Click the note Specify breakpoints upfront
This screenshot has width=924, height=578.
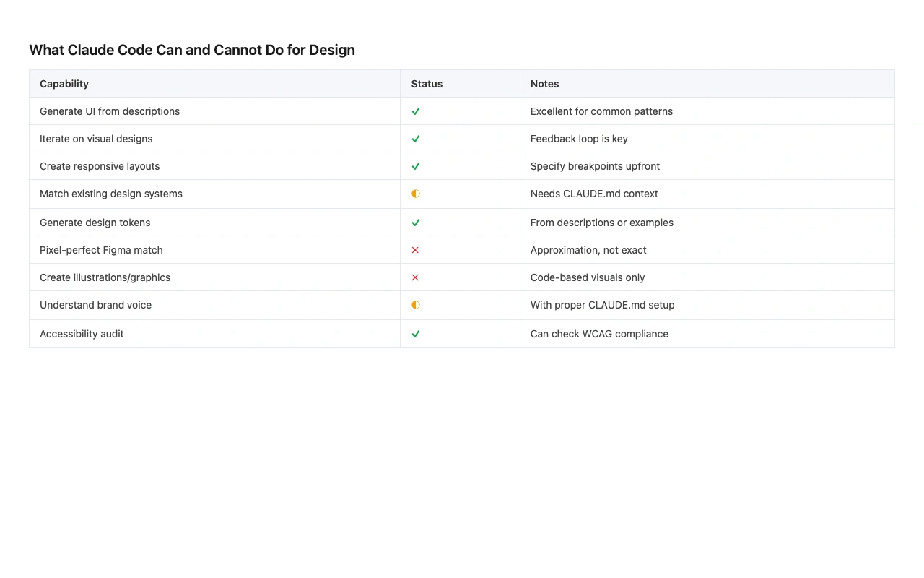595,166
